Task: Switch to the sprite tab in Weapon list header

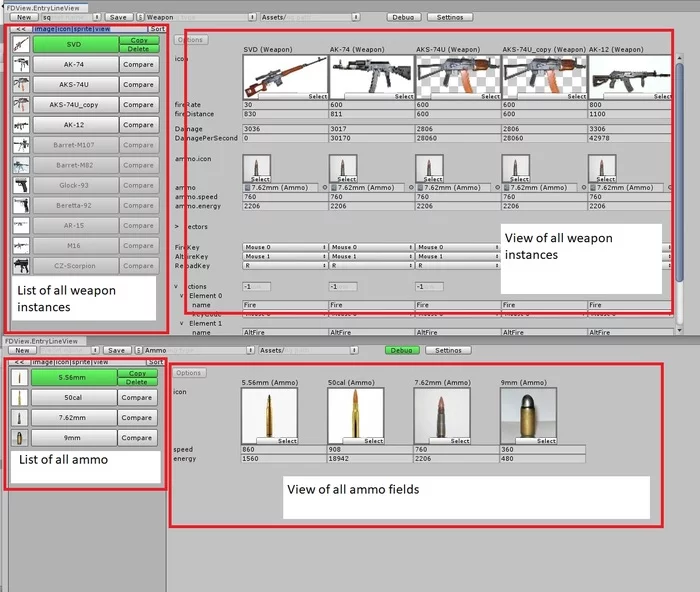Action: (83, 29)
